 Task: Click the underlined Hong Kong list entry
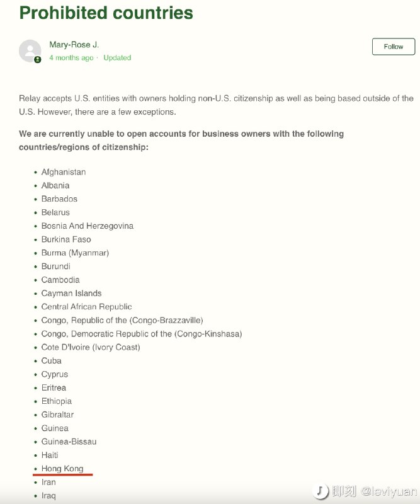click(x=62, y=468)
